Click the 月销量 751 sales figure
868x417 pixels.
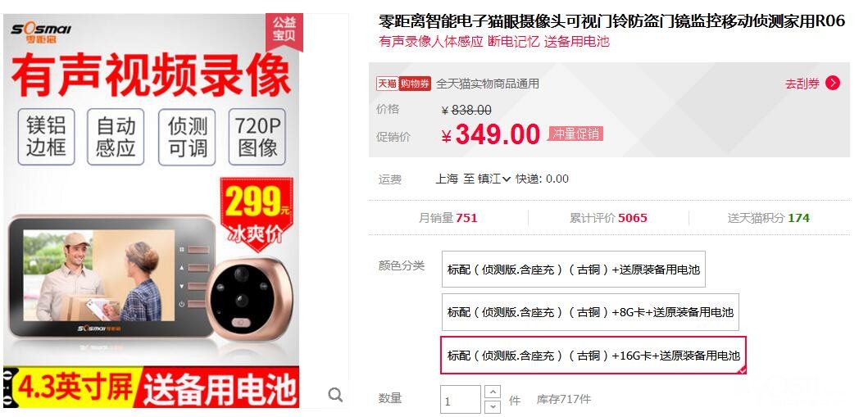448,218
